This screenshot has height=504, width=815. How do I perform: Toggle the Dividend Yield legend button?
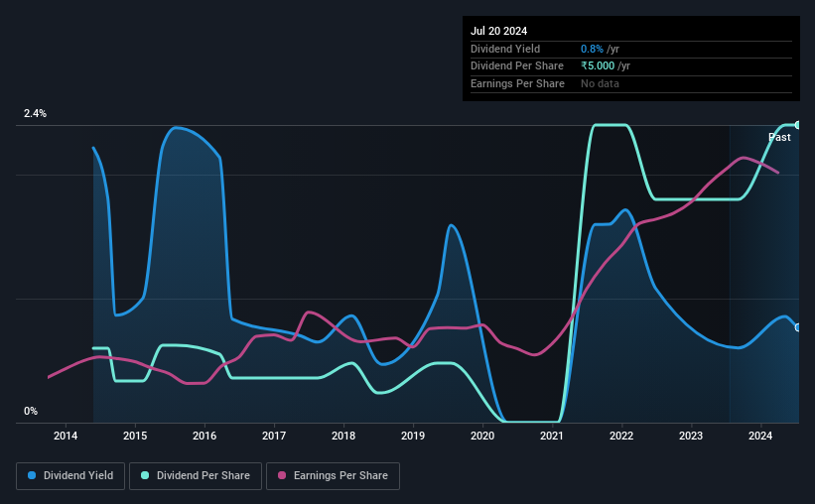[x=70, y=476]
